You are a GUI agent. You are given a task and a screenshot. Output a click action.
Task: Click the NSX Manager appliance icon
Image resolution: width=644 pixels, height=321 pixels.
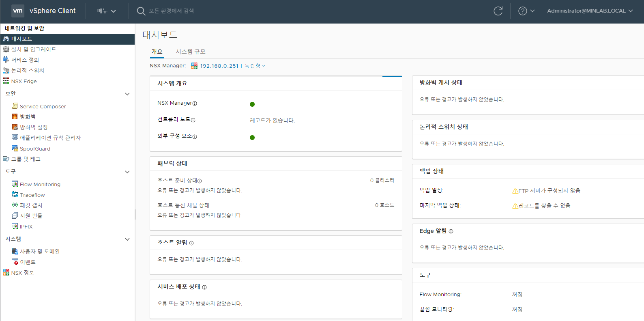point(194,66)
